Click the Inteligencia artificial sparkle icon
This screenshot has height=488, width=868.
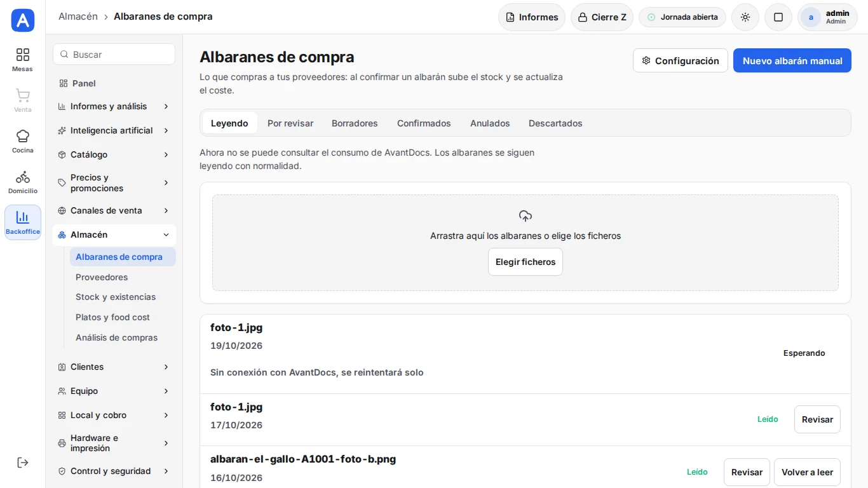pos(62,130)
